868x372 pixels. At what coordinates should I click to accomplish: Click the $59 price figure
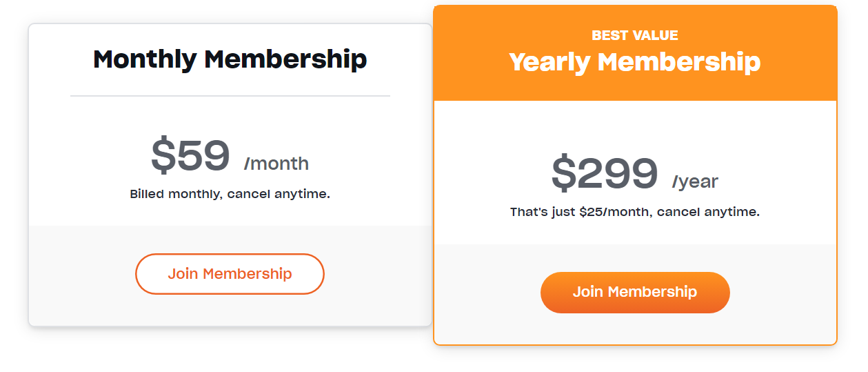[190, 155]
